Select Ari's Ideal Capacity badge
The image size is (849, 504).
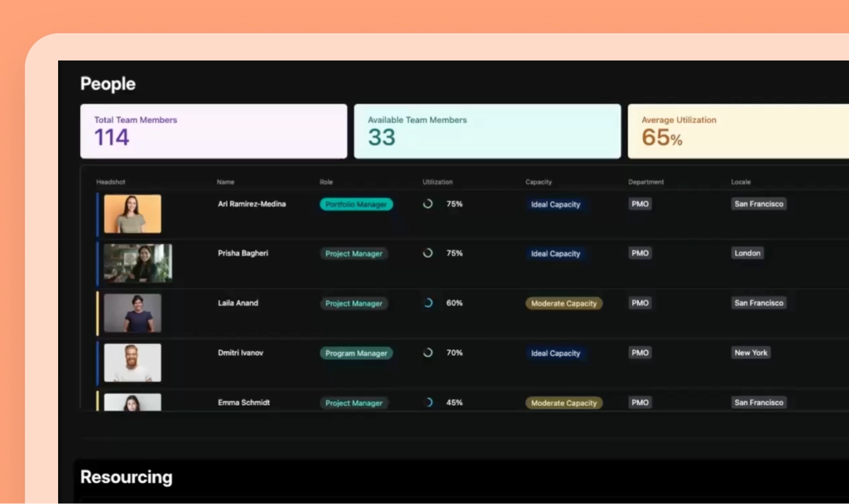pyautogui.click(x=556, y=205)
